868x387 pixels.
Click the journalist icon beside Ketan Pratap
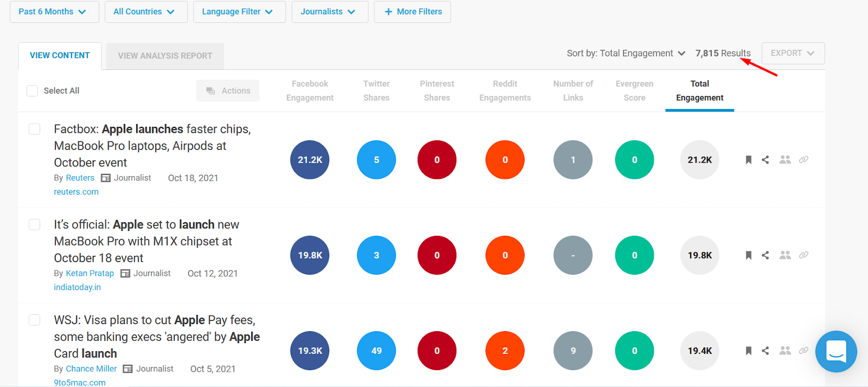coord(125,274)
